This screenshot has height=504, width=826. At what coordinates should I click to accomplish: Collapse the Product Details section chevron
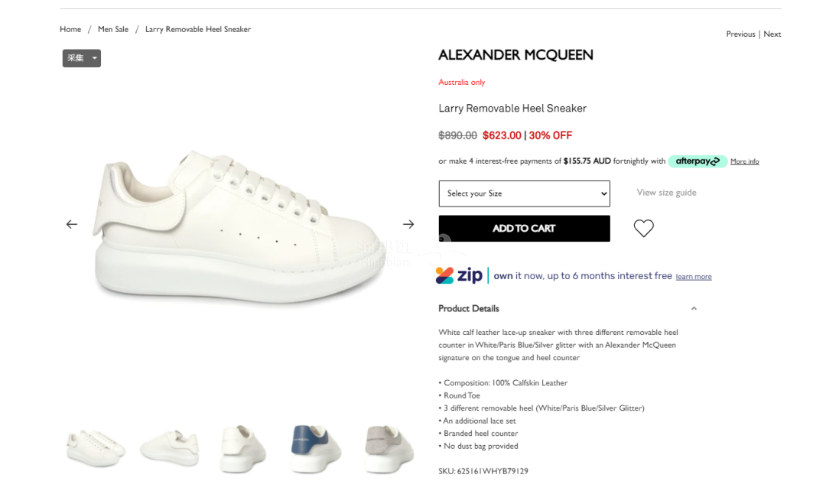[694, 309]
